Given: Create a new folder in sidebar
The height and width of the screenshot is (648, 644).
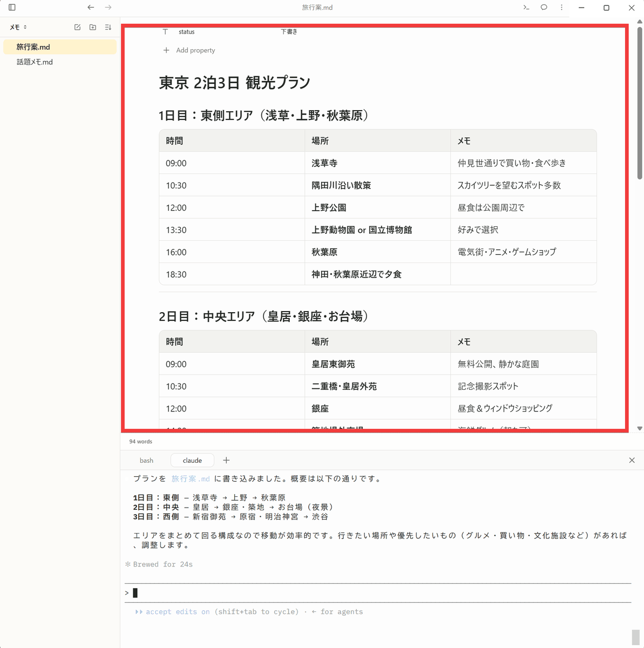Looking at the screenshot, I should (x=93, y=27).
